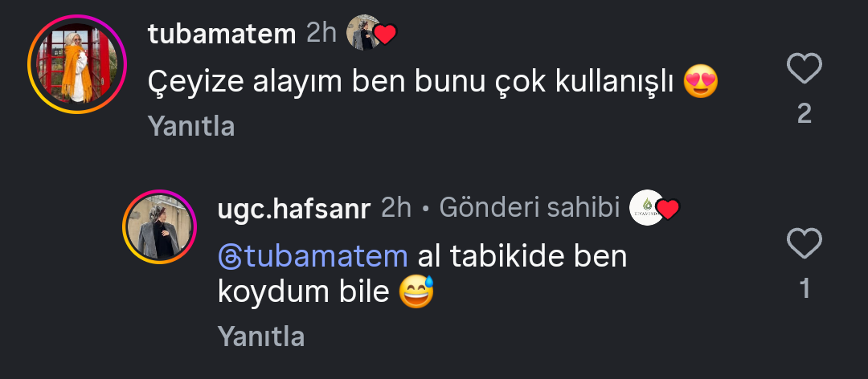Viewport: 868px width, 379px height.
Task: Click the Gönderi sahibi label
Action: coord(530,209)
